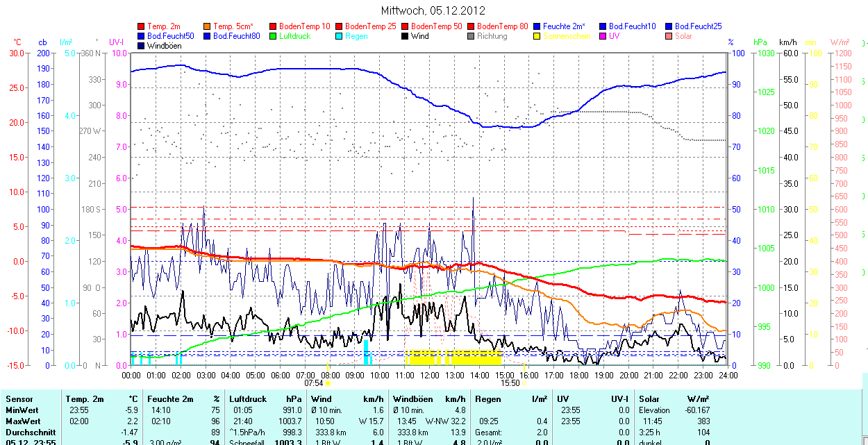Select the MaxWert row label
Screen dimensions: 868x445
[x=23, y=421]
